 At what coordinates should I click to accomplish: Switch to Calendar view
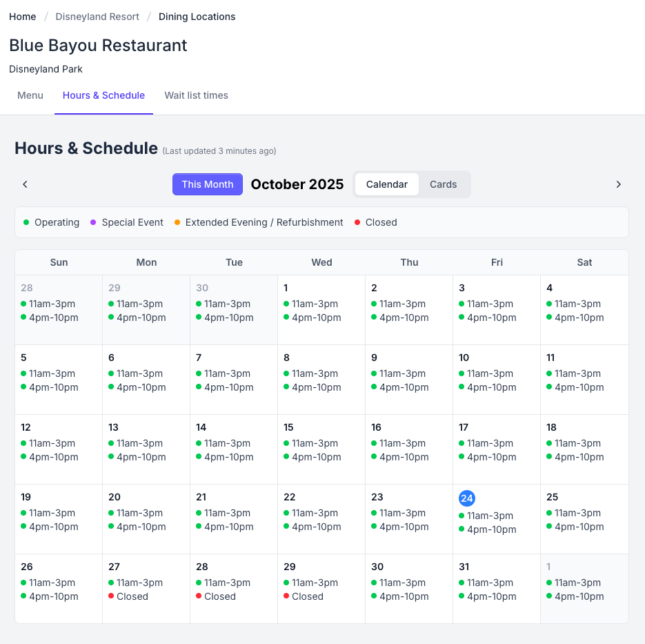pos(386,184)
